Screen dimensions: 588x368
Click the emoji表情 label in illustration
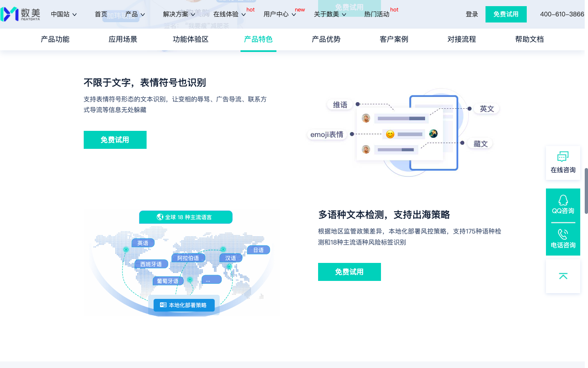click(x=327, y=135)
